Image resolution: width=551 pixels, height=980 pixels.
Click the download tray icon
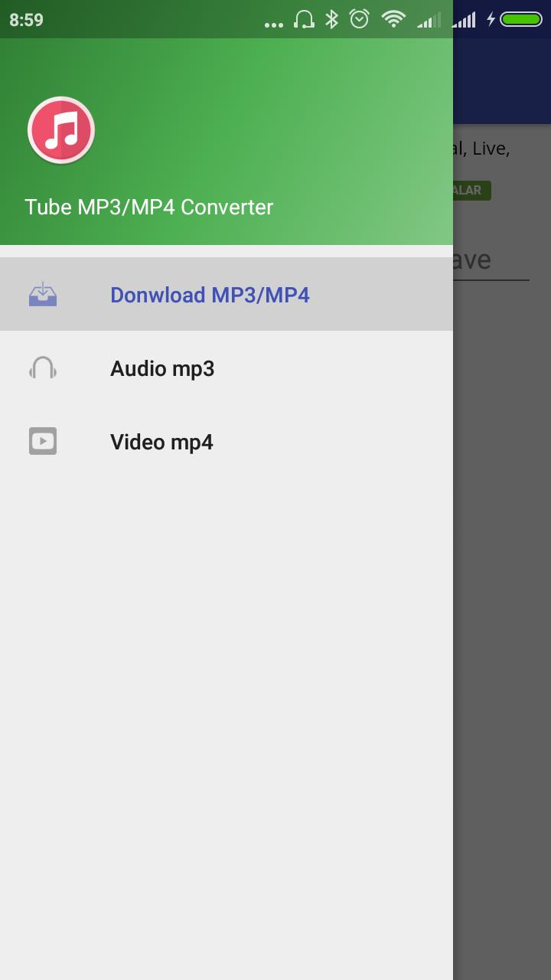point(43,294)
